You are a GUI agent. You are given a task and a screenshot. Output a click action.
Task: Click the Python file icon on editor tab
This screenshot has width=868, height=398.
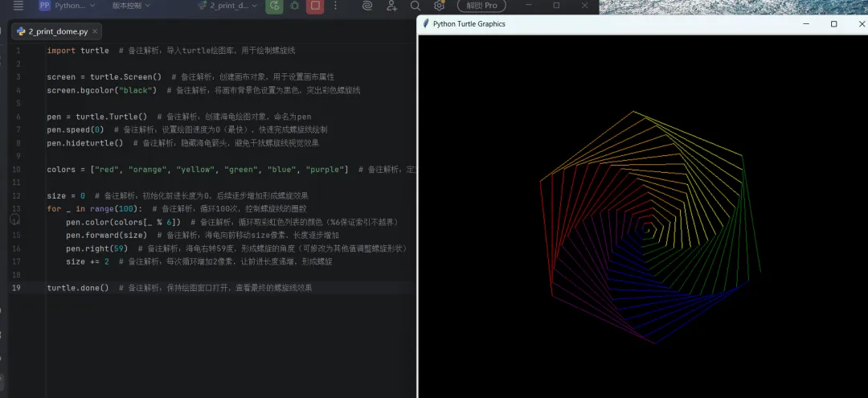click(x=21, y=31)
